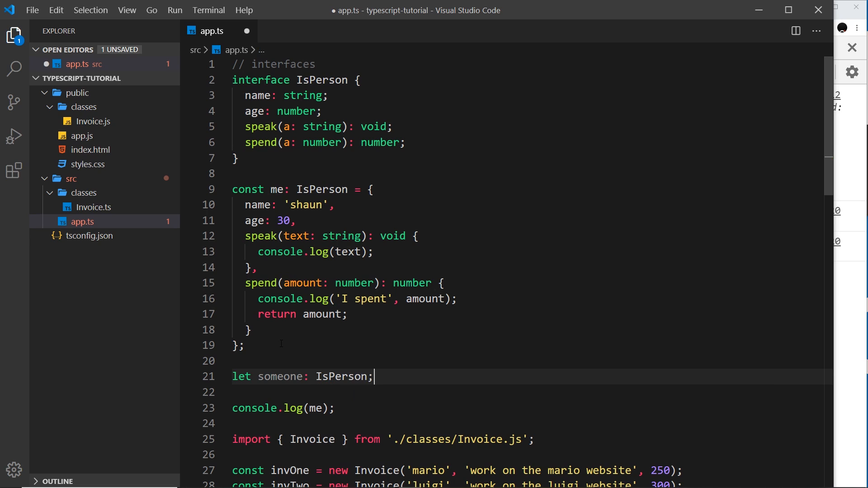The height and width of the screenshot is (488, 868).
Task: Click the src breadcrumb segment
Action: point(195,50)
